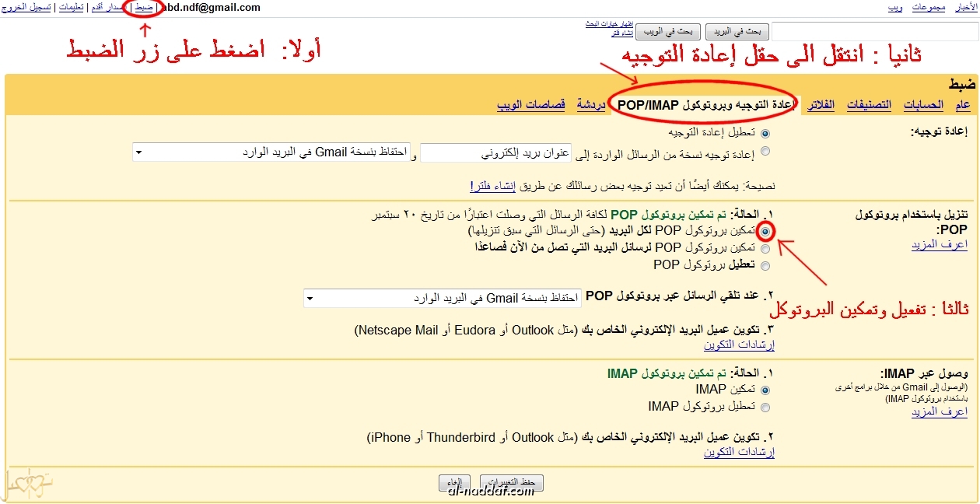
Task: Select enable POP لكل البريد radio button
Action: click(765, 231)
